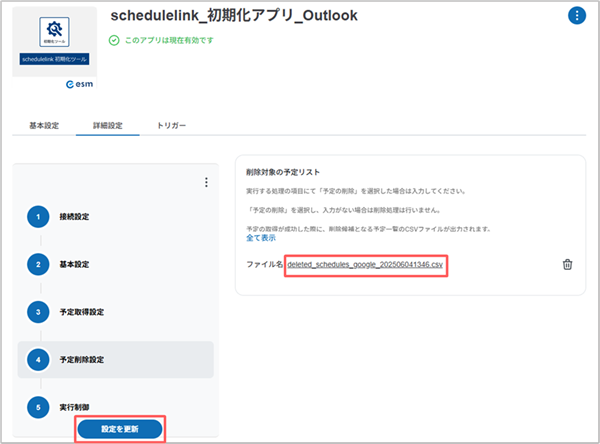Viewport: 600px width, 444px height.
Task: Select step 2 number circle
Action: [x=38, y=265]
